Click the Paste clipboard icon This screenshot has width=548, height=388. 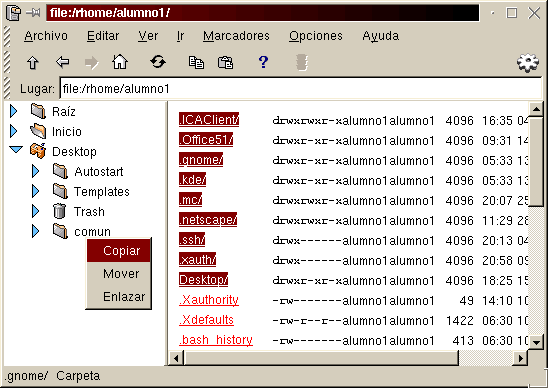[225, 63]
